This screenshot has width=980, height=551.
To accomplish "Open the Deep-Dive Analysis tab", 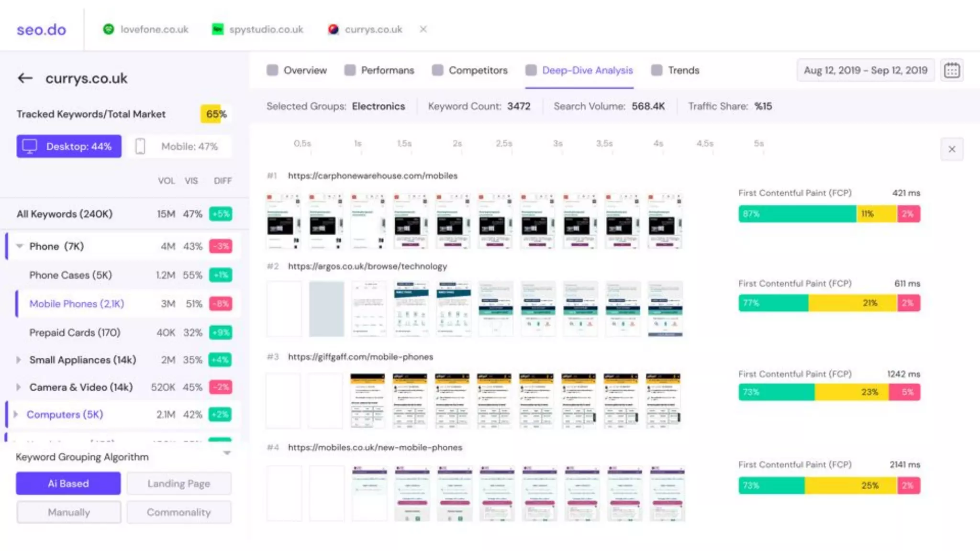I will (587, 70).
